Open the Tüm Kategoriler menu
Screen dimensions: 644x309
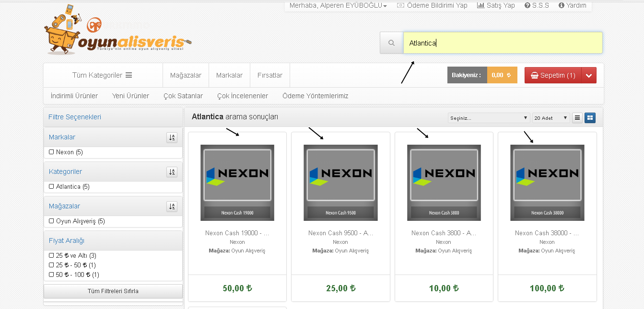pos(102,75)
